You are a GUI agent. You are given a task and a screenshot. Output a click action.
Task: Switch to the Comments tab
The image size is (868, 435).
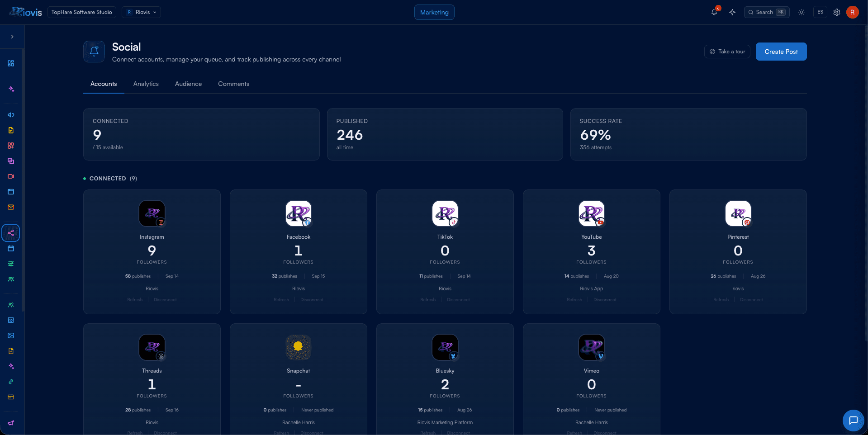(x=233, y=84)
